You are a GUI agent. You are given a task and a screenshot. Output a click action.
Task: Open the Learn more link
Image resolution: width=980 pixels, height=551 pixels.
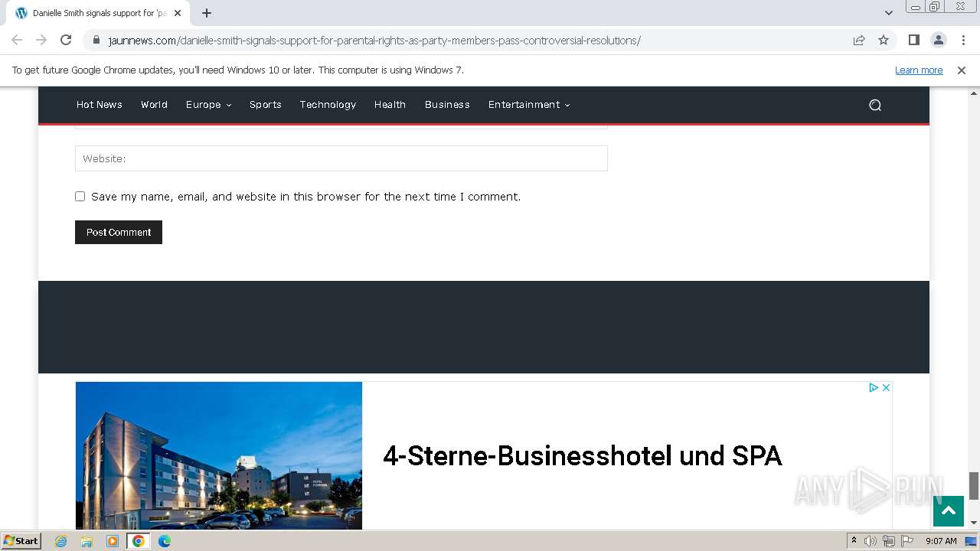(x=919, y=70)
